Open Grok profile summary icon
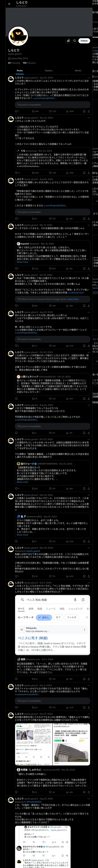 click(68, 41)
